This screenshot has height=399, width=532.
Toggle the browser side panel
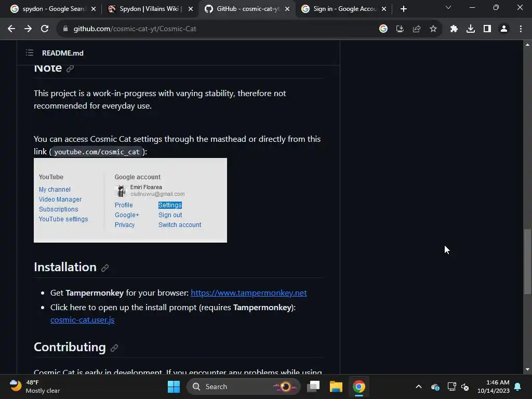(487, 29)
